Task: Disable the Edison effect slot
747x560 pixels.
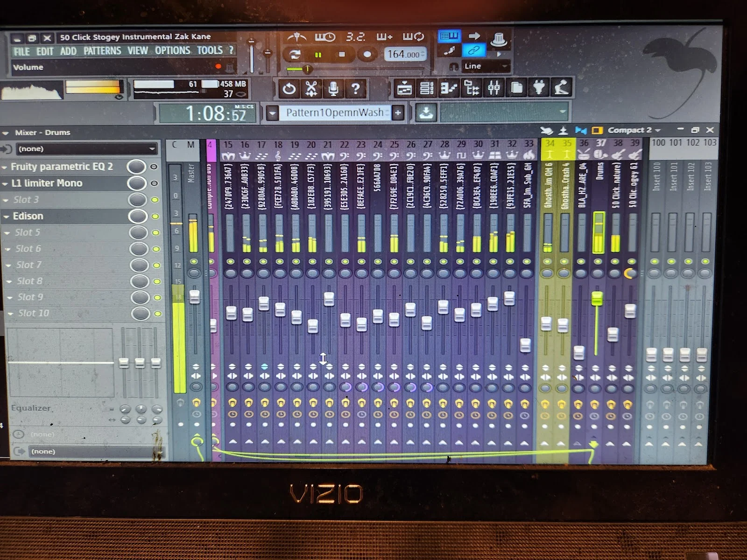Action: pos(155,217)
